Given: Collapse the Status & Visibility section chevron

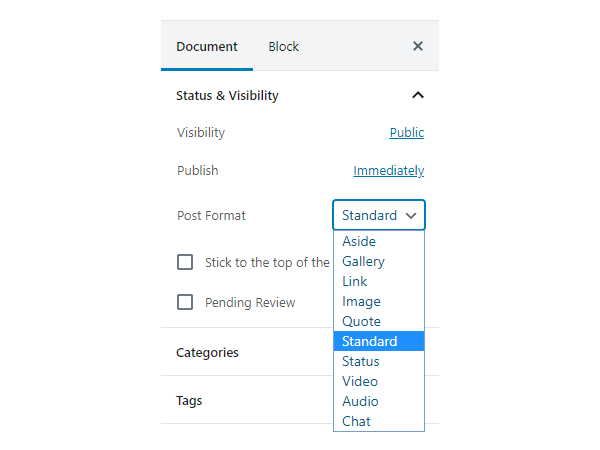Looking at the screenshot, I should pyautogui.click(x=418, y=96).
